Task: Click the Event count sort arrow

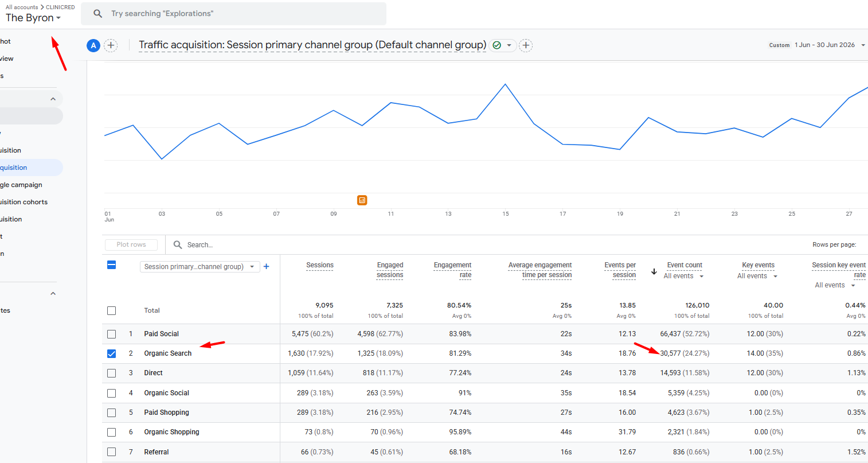Action: point(654,271)
